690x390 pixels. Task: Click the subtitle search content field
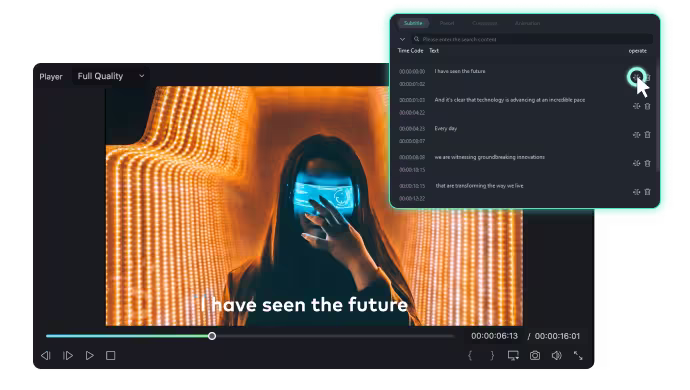point(532,39)
